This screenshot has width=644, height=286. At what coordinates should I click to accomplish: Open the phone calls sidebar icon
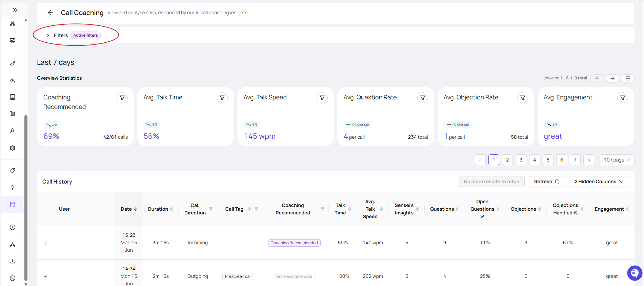(13, 63)
